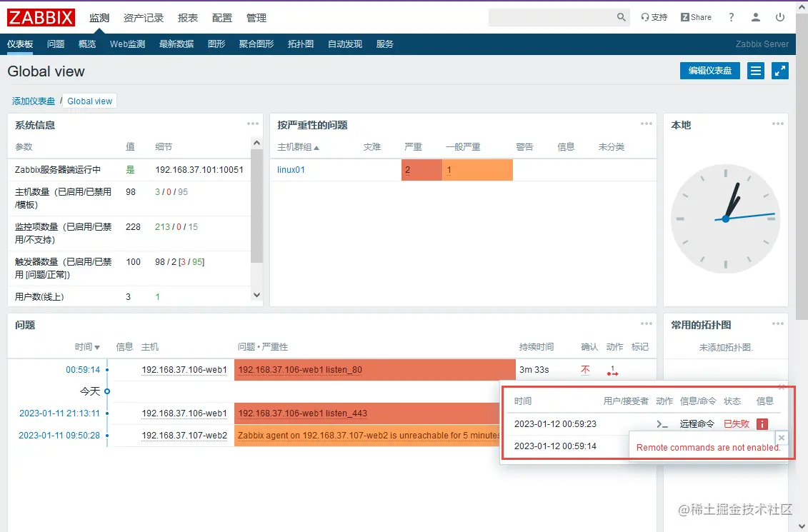Click the search magnifier icon
Viewport: 808px width, 532px height.
622,17
